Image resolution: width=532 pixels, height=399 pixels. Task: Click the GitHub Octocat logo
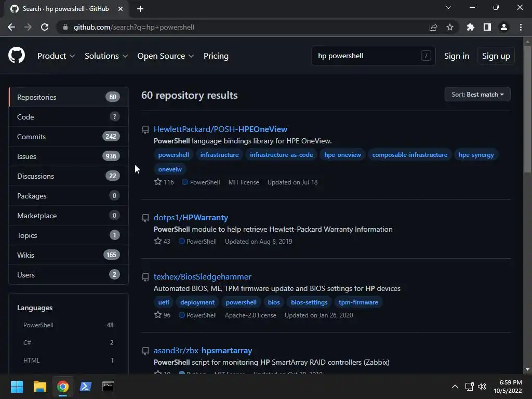(x=17, y=55)
